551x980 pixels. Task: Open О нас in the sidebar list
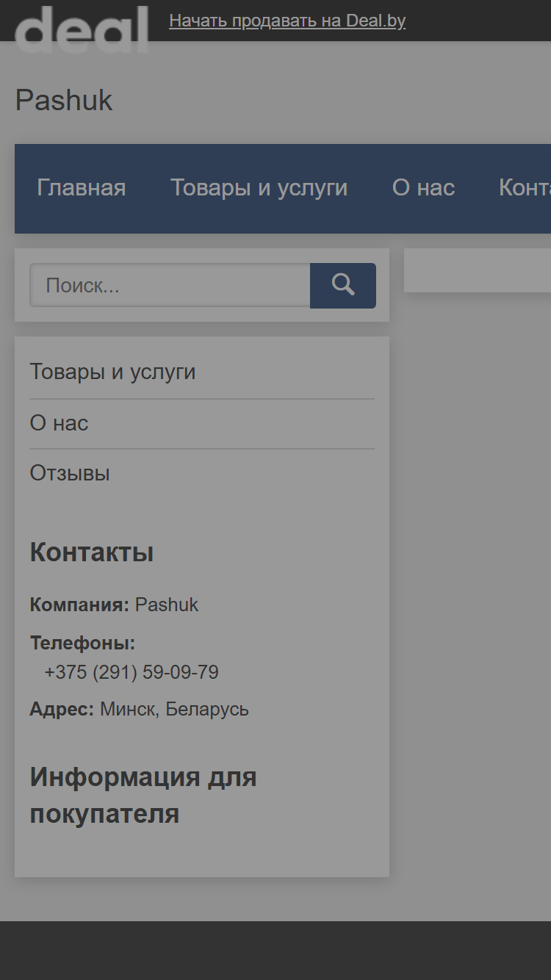[59, 423]
